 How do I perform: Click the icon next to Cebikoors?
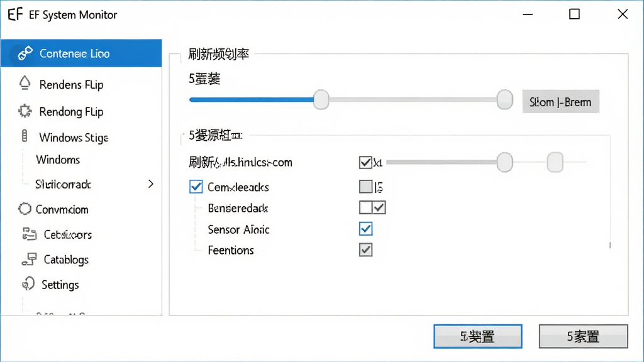[29, 234]
